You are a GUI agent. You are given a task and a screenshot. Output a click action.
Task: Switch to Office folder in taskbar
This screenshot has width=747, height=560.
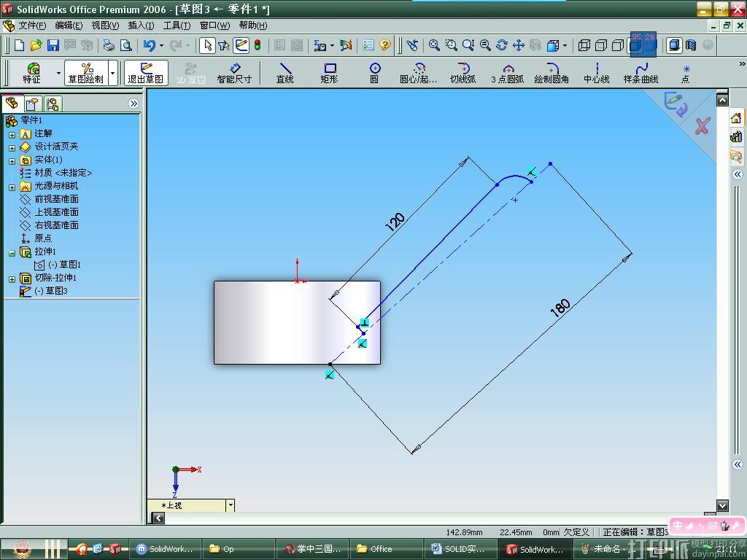[374, 549]
